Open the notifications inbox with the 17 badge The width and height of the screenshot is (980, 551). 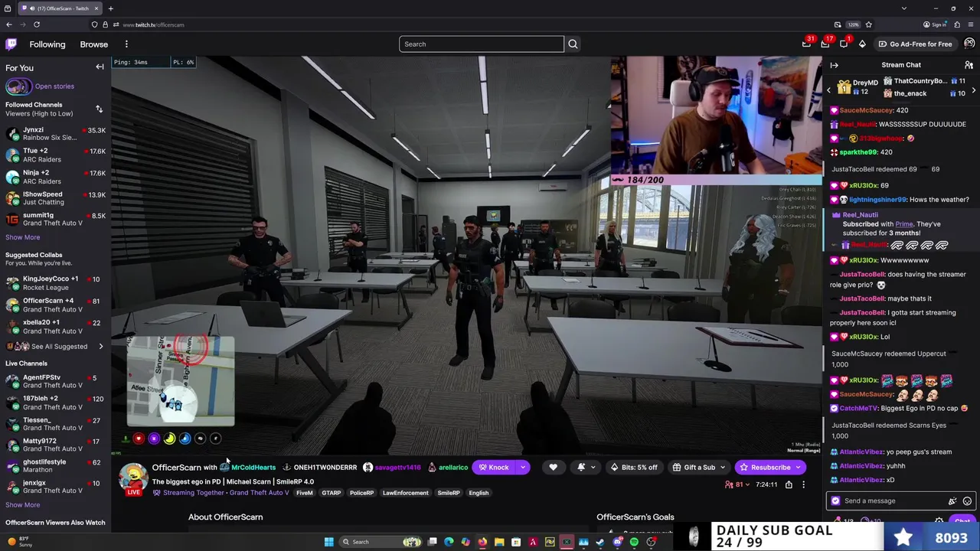(x=825, y=44)
